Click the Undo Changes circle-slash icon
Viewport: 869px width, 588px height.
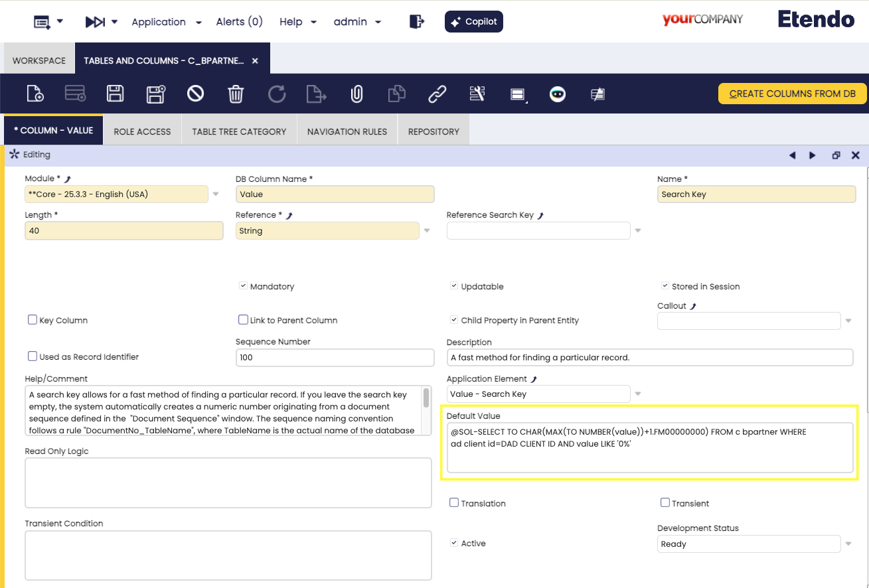[195, 94]
